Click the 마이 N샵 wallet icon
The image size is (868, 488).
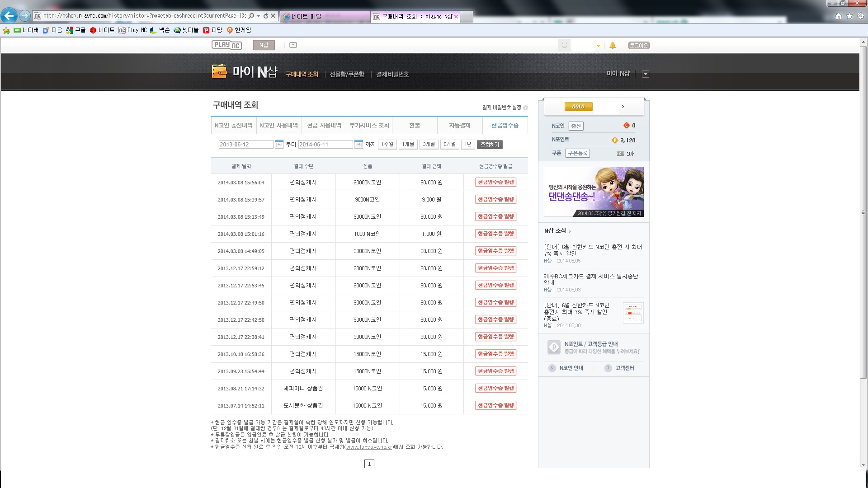click(x=219, y=71)
